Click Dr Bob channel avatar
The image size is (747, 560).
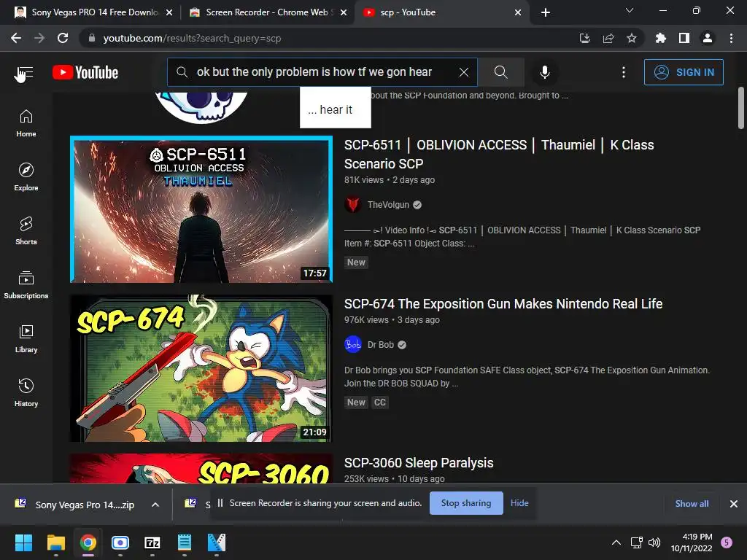(x=353, y=345)
